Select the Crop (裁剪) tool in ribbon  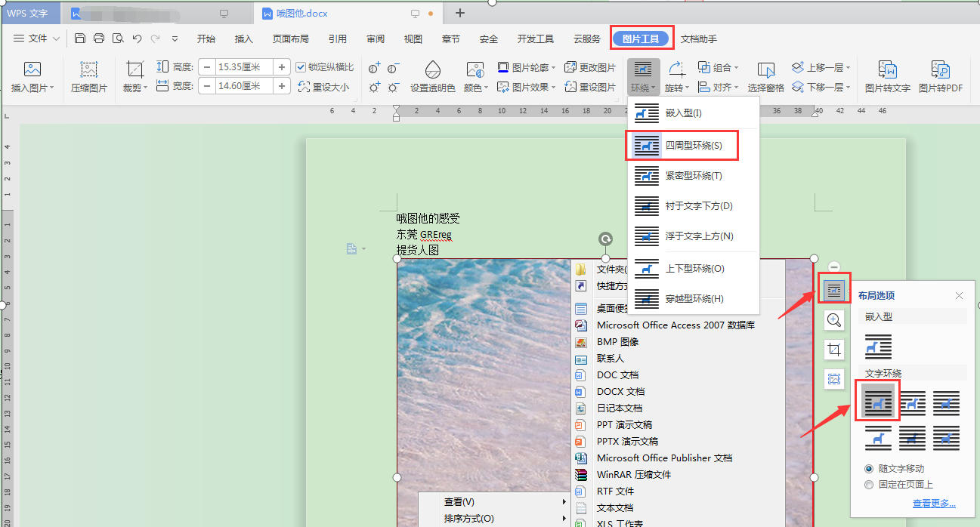(135, 70)
